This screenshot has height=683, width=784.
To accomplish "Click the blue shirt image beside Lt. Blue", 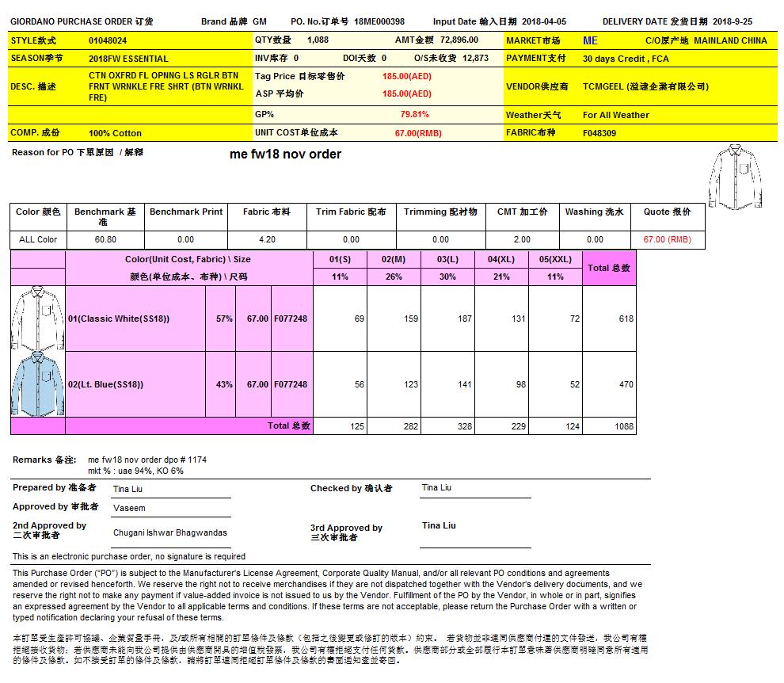I will coord(37,384).
